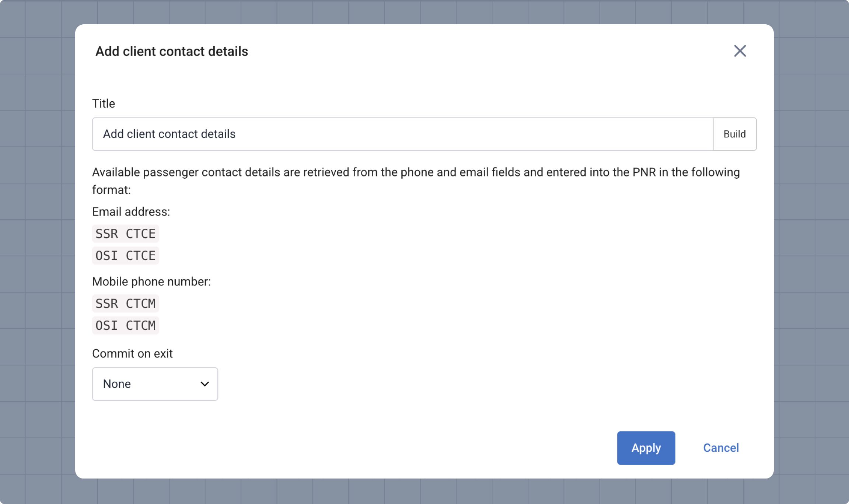849x504 pixels.
Task: Click the Title label above the text field
Action: click(x=103, y=104)
